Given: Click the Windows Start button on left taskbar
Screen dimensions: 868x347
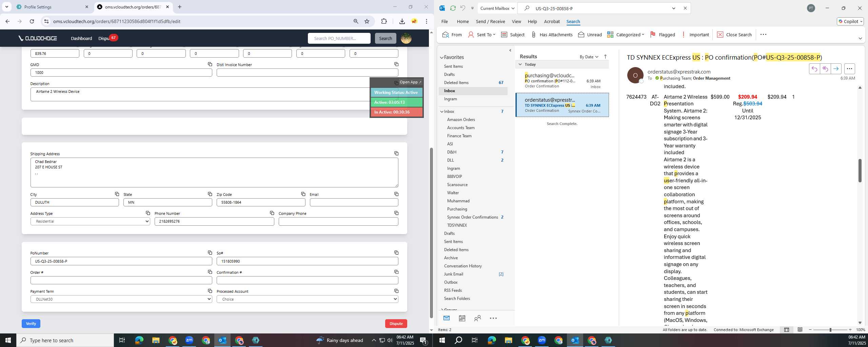Looking at the screenshot, I should point(8,340).
